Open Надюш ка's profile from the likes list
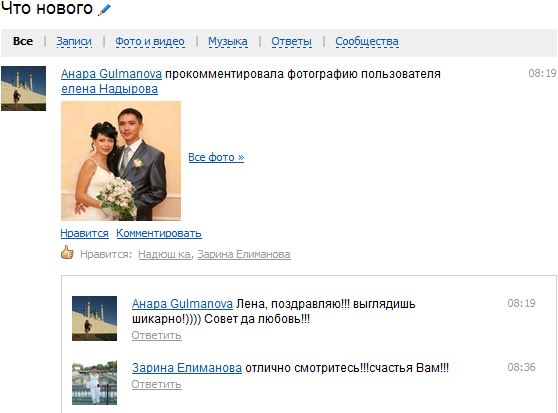The image size is (558, 413). [x=164, y=254]
